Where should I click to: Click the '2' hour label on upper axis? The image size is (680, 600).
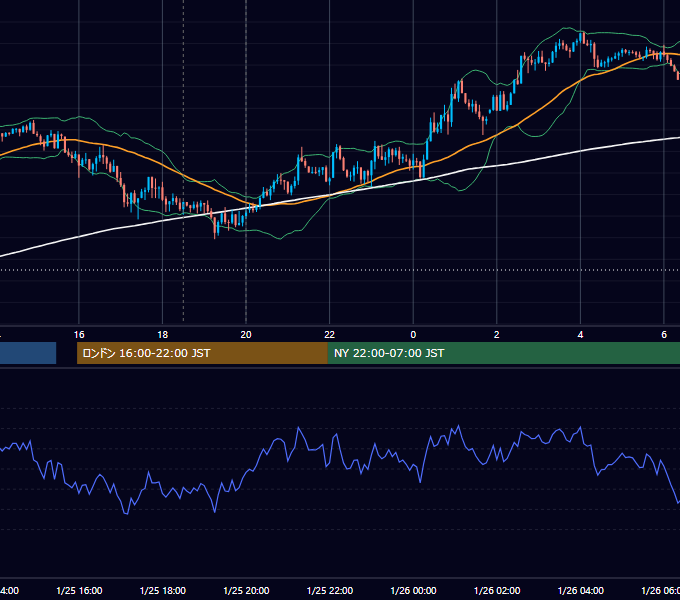coord(497,335)
